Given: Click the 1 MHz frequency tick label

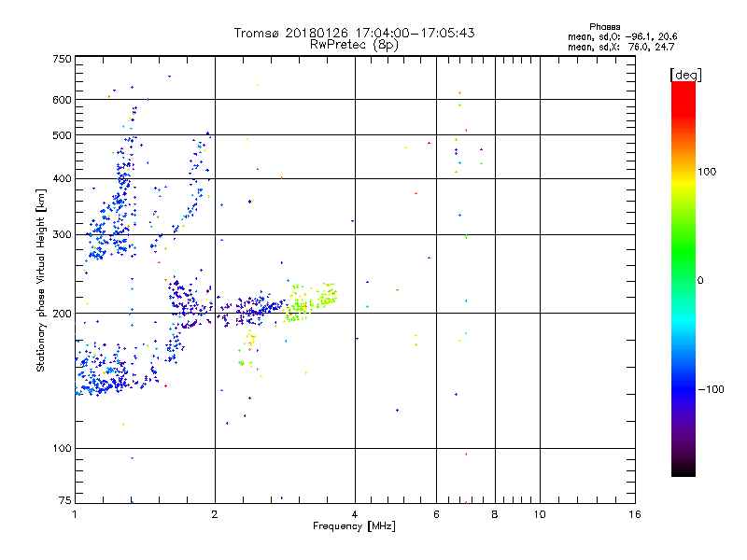Looking at the screenshot, I should 75,514.
